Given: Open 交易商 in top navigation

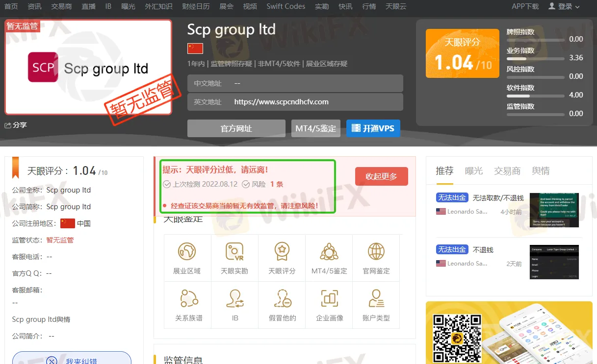Looking at the screenshot, I should 61,6.
